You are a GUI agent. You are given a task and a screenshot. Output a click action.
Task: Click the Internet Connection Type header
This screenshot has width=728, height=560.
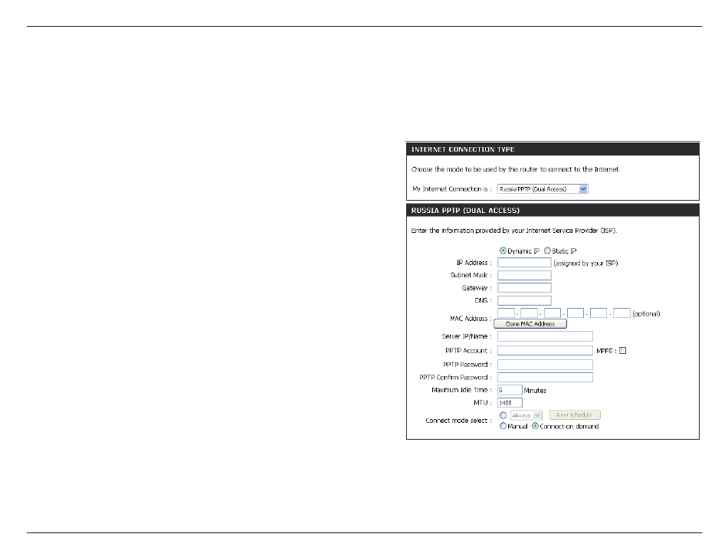point(553,149)
